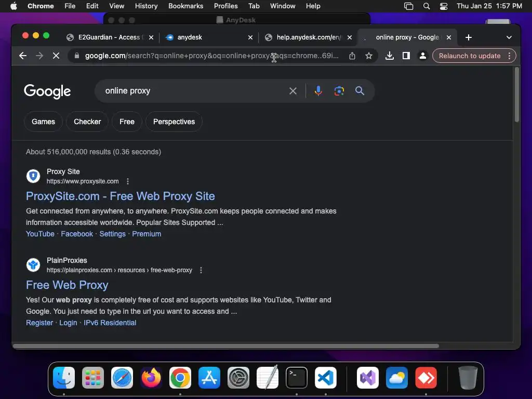
Task: Open the profile avatar icon
Action: [x=423, y=56]
